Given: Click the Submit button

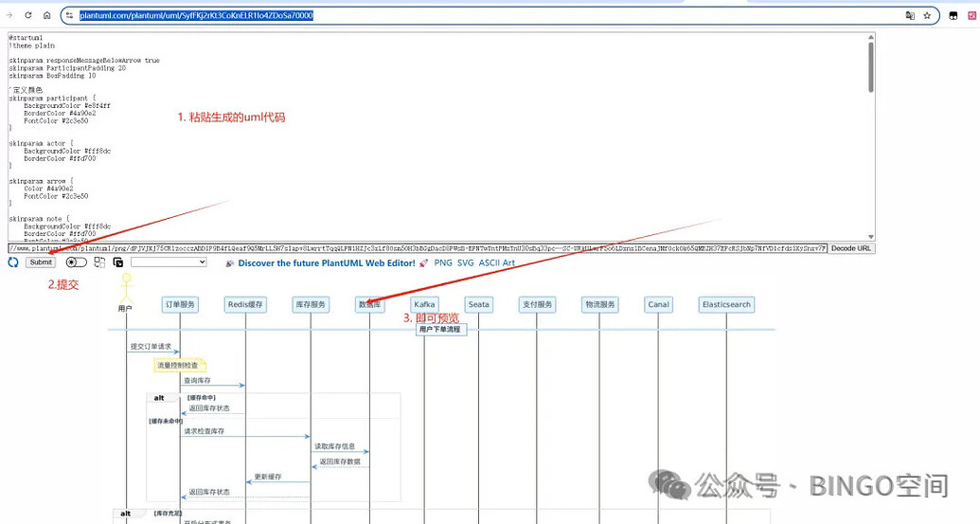Looking at the screenshot, I should [41, 262].
